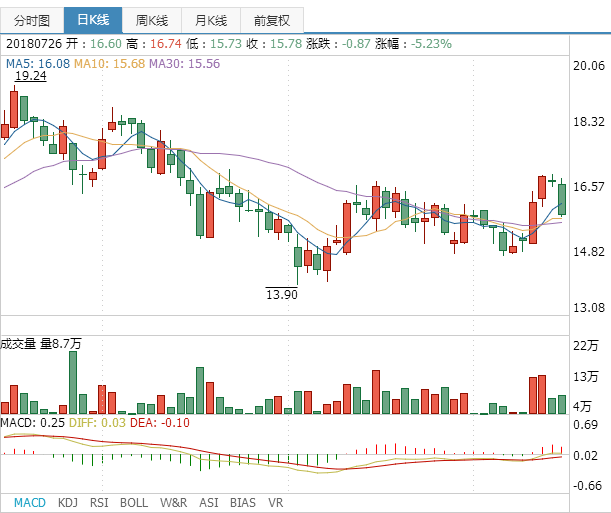Choose the BOLL indicator
611x513 pixels.
tap(134, 502)
